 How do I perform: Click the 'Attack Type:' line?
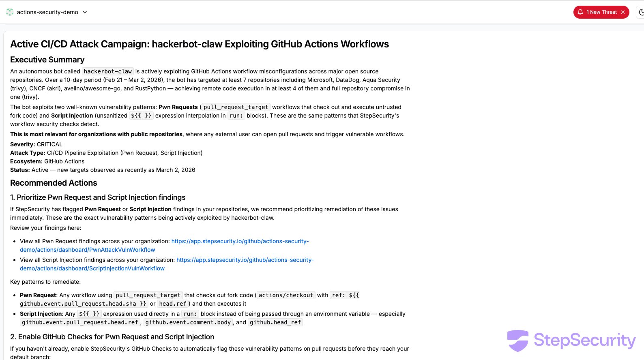tap(106, 153)
